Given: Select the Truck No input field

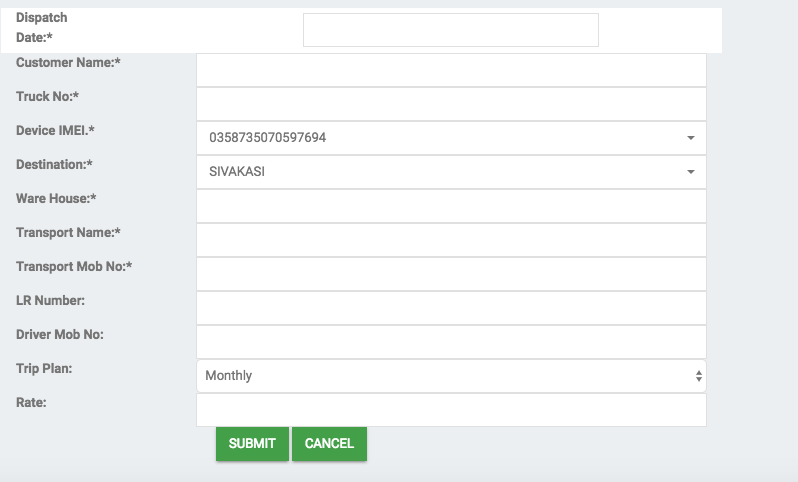Looking at the screenshot, I should pyautogui.click(x=451, y=104).
